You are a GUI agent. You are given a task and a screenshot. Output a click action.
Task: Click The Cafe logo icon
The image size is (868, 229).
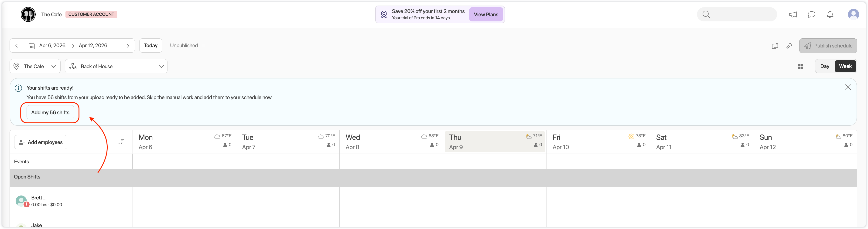[28, 14]
